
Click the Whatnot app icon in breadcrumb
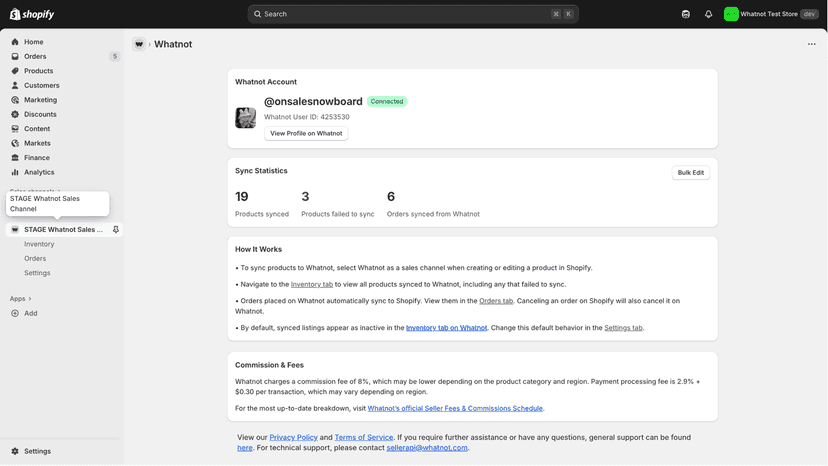pos(139,44)
